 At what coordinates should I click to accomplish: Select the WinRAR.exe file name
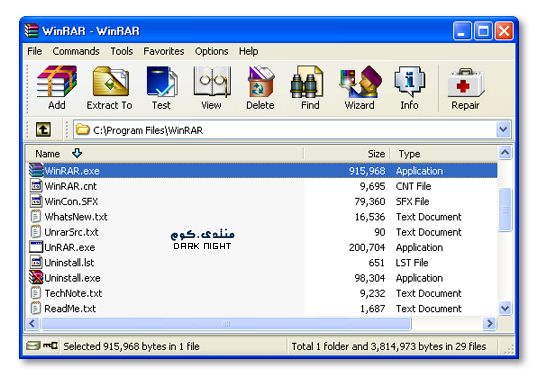pos(72,171)
